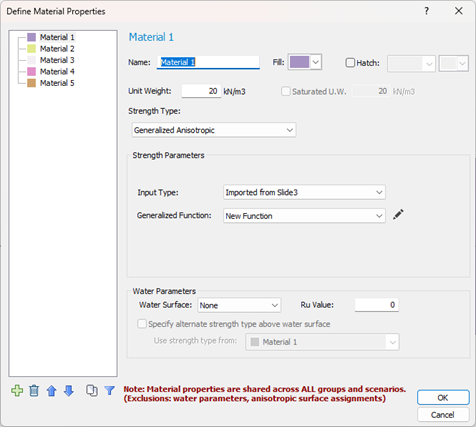Open the Strength Type dropdown
Screen dimensions: 476x427
pos(214,130)
